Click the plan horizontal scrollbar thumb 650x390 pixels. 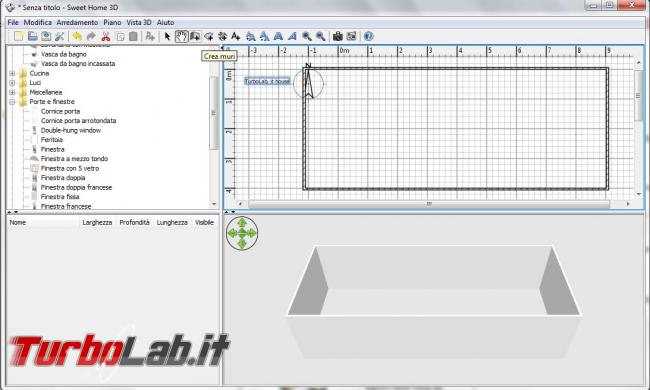(429, 204)
